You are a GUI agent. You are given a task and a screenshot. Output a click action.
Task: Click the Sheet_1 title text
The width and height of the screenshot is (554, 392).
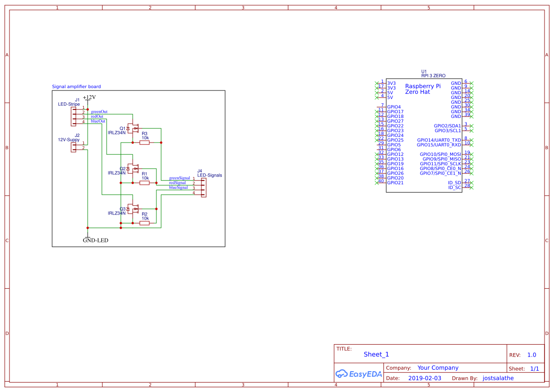[x=376, y=354]
